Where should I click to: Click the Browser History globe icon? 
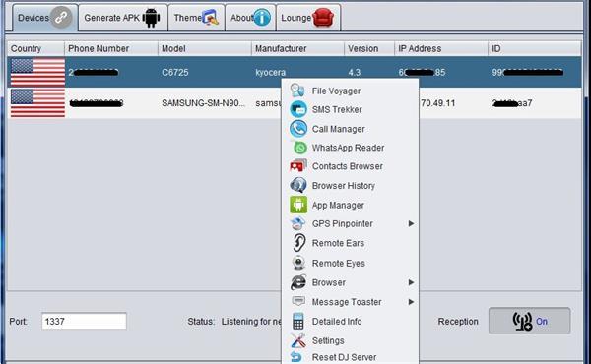298,185
